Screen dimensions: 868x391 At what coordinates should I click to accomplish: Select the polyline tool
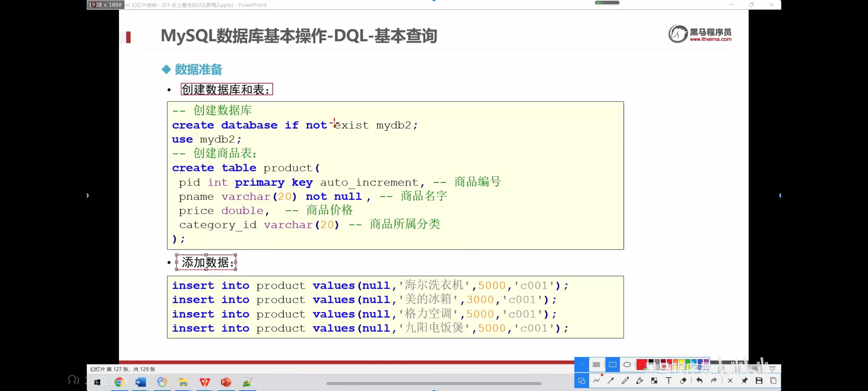click(596, 380)
